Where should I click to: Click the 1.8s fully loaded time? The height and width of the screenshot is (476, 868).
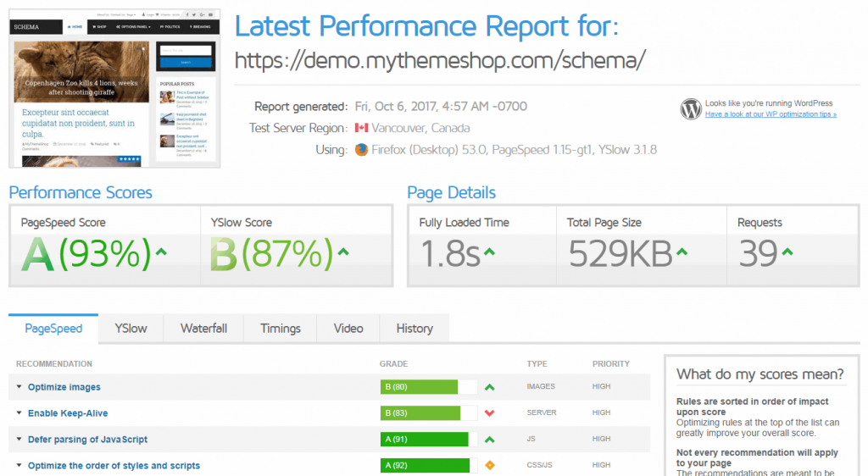(x=450, y=254)
